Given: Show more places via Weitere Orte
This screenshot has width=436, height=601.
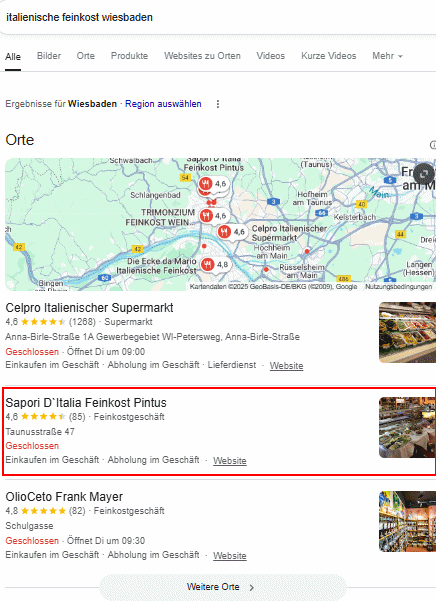Looking at the screenshot, I should coord(220,587).
